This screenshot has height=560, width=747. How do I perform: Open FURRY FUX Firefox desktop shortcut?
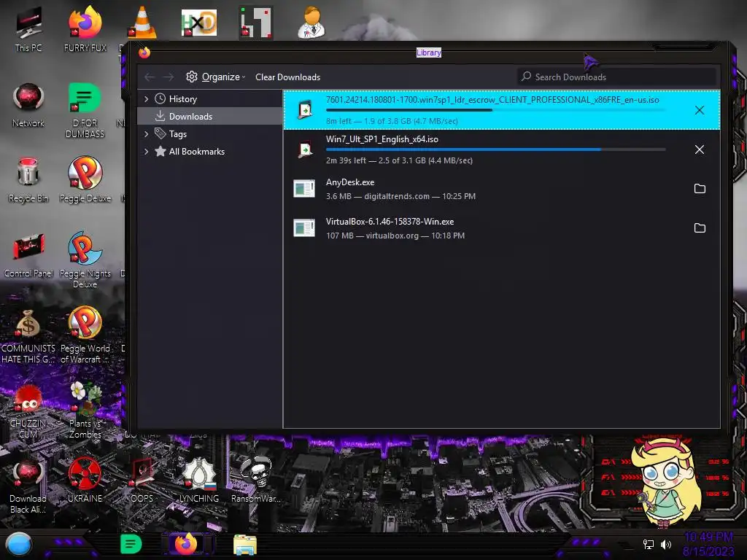click(85, 29)
